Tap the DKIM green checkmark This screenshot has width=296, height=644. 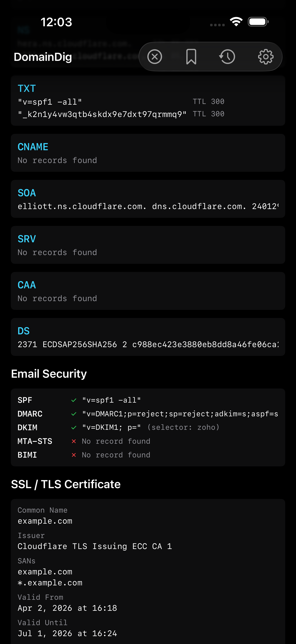(74, 428)
